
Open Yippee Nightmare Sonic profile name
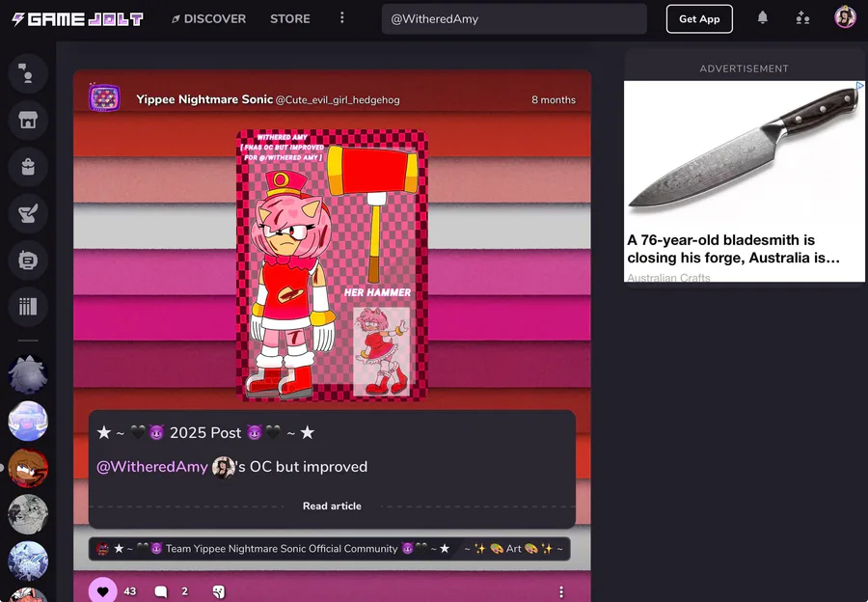coord(204,99)
